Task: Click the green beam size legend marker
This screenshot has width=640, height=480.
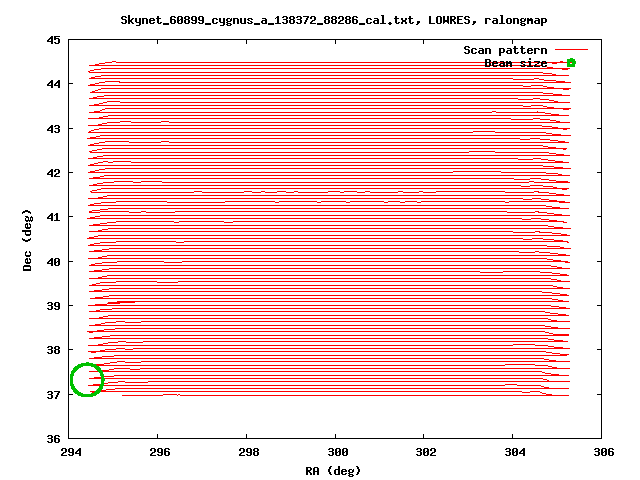Action: [571, 63]
